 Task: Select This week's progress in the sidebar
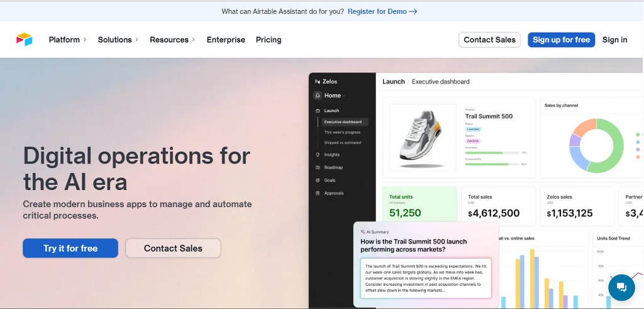(343, 132)
